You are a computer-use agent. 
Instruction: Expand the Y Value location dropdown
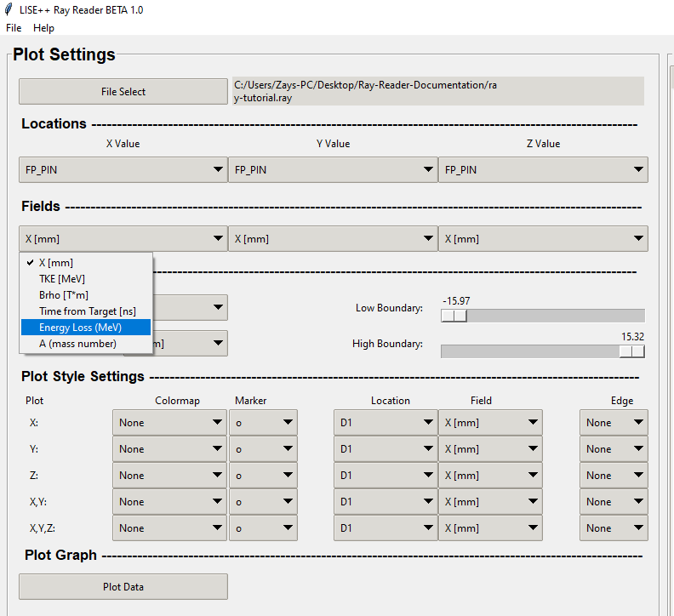click(x=333, y=170)
